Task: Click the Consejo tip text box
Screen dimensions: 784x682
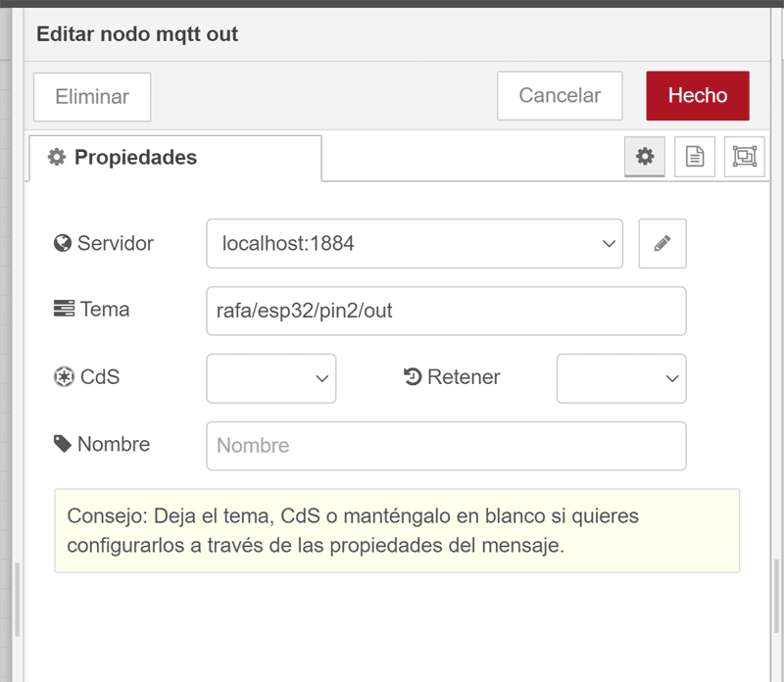Action: click(397, 530)
